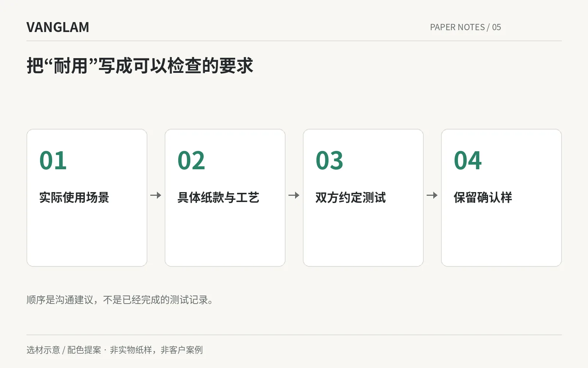Select the step number 02
This screenshot has width=588, height=368.
coord(191,160)
